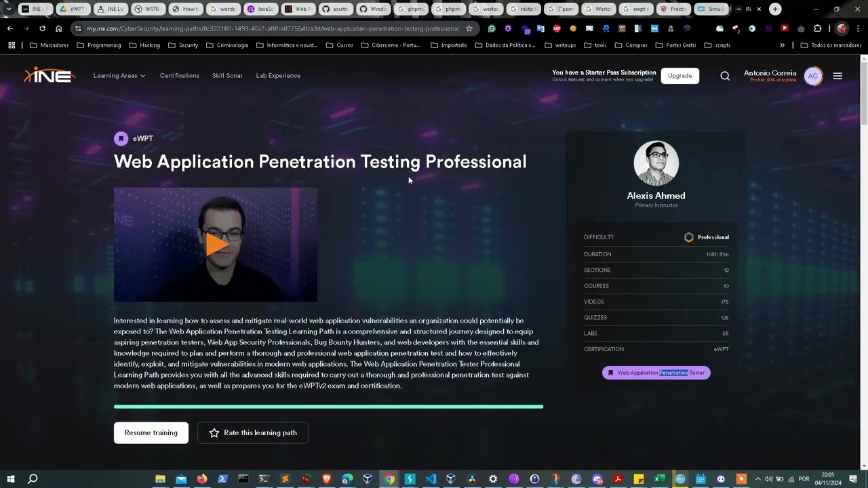Switch to the JavaSc browser tab
Screen dimensions: 868x488
260,9
